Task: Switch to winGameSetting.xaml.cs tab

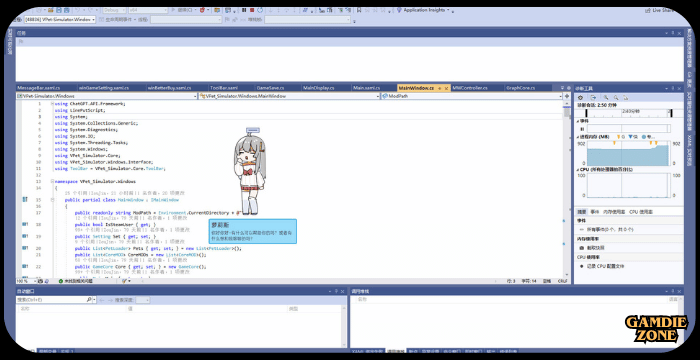Action: (103, 88)
